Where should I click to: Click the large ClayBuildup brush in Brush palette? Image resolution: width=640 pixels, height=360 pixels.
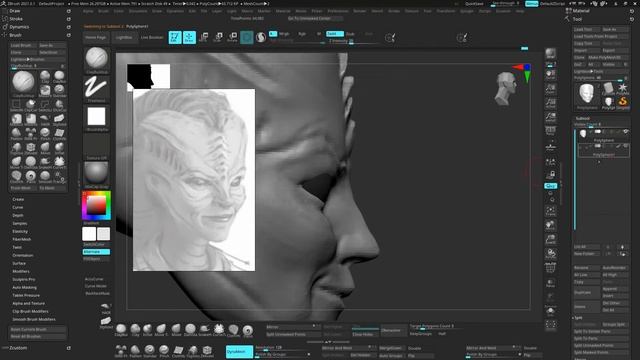point(23,83)
